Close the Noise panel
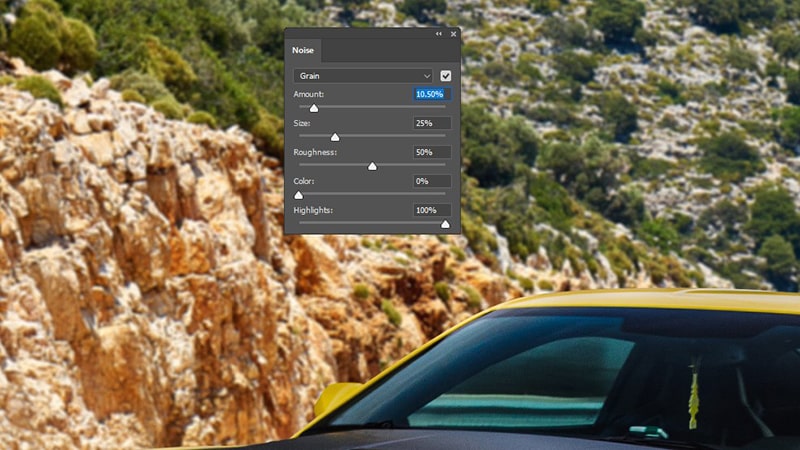The width and height of the screenshot is (800, 450). (x=454, y=34)
